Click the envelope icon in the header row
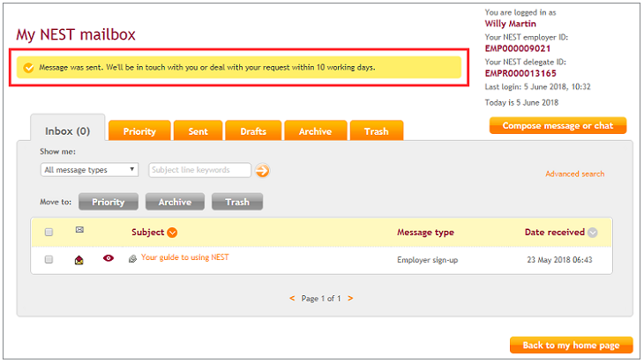 79,230
